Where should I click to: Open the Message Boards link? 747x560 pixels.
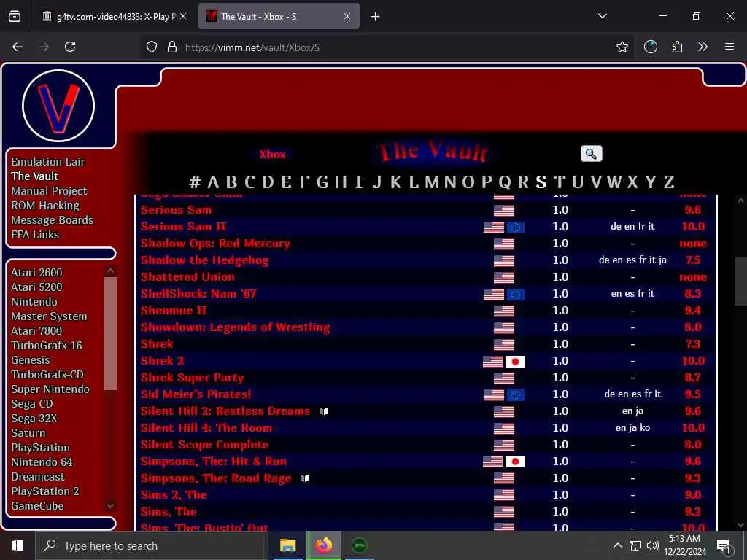[x=53, y=220]
